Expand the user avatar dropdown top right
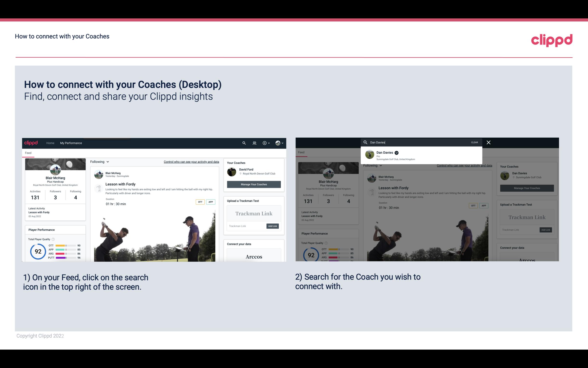This screenshot has height=368, width=588. 279,143
